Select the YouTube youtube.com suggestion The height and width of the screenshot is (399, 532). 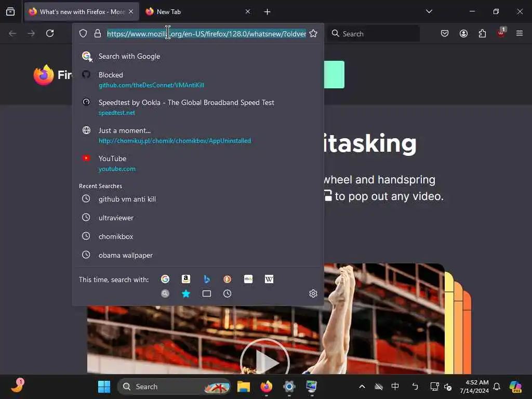pyautogui.click(x=198, y=163)
